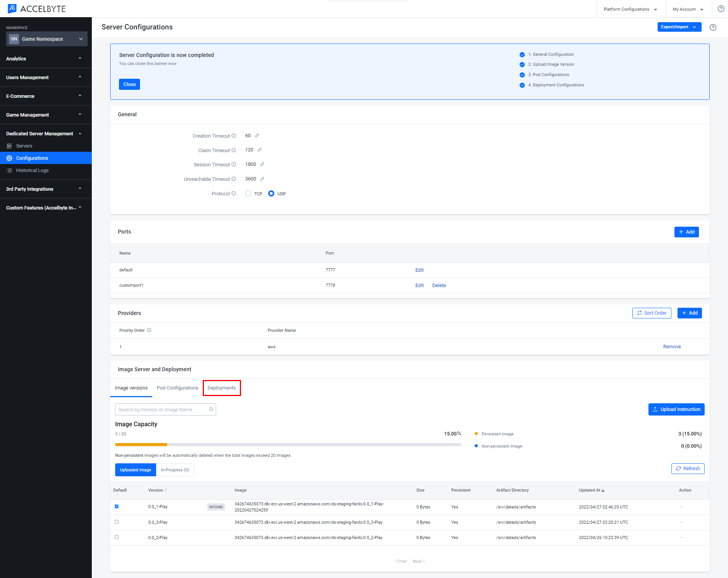Click Persistent Image orange legend dot
The image size is (728, 578).
(476, 433)
